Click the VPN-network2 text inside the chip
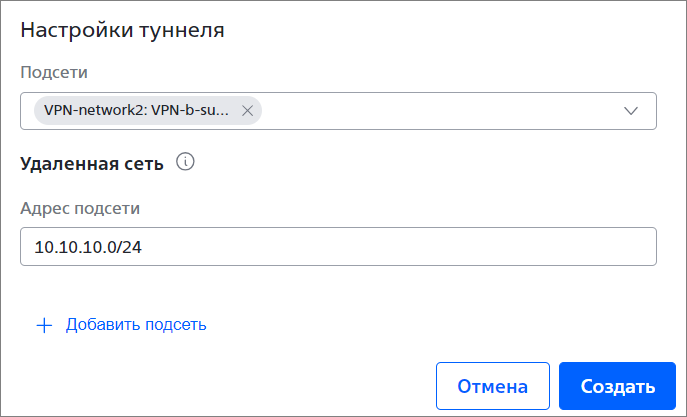The image size is (687, 417). 95,111
